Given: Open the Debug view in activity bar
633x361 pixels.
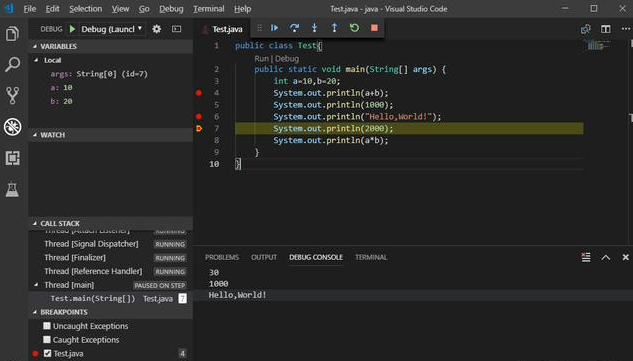Looking at the screenshot, I should pos(13,127).
